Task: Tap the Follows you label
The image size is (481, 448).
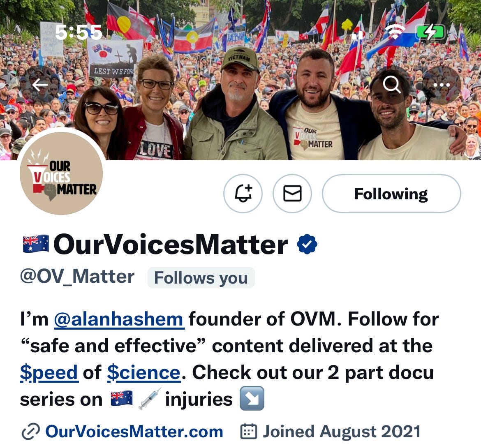Action: click(201, 278)
